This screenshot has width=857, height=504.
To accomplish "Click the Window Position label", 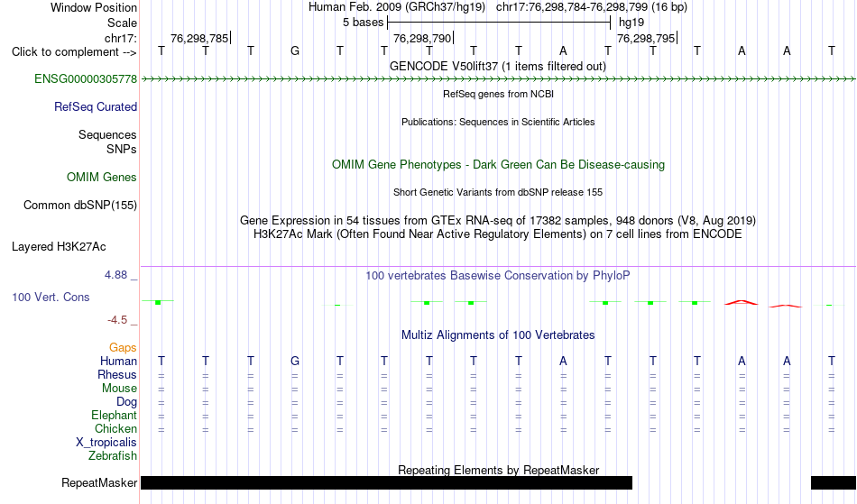I will 94,7.
